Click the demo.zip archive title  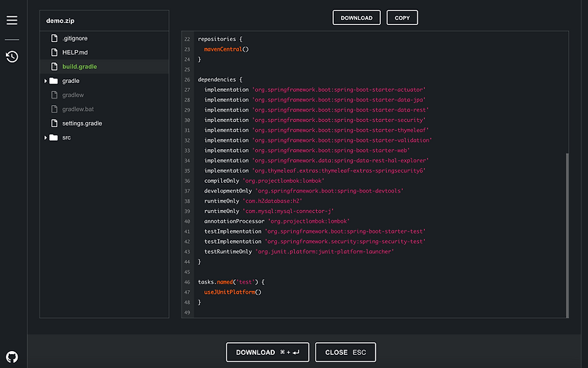click(60, 21)
